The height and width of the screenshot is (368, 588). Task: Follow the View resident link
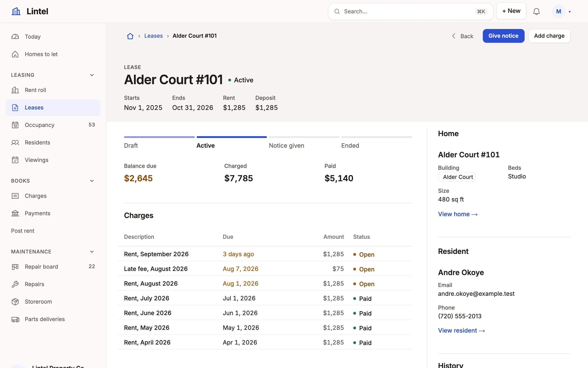(x=461, y=331)
